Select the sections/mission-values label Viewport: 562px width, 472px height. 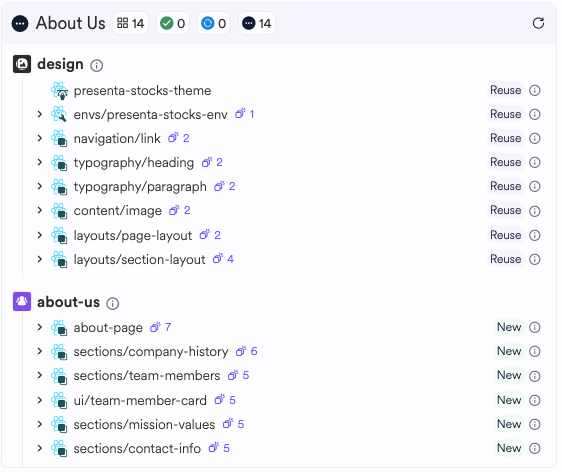[x=144, y=424]
